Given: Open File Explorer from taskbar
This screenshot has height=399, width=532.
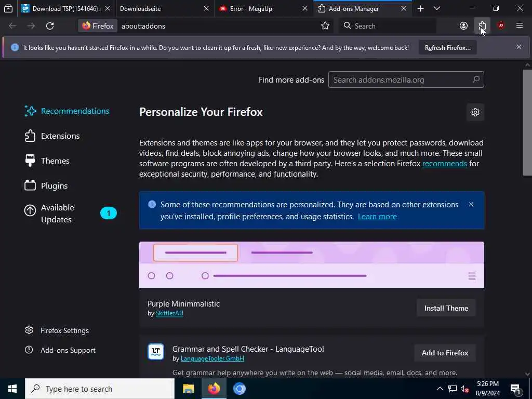Looking at the screenshot, I should 188,389.
